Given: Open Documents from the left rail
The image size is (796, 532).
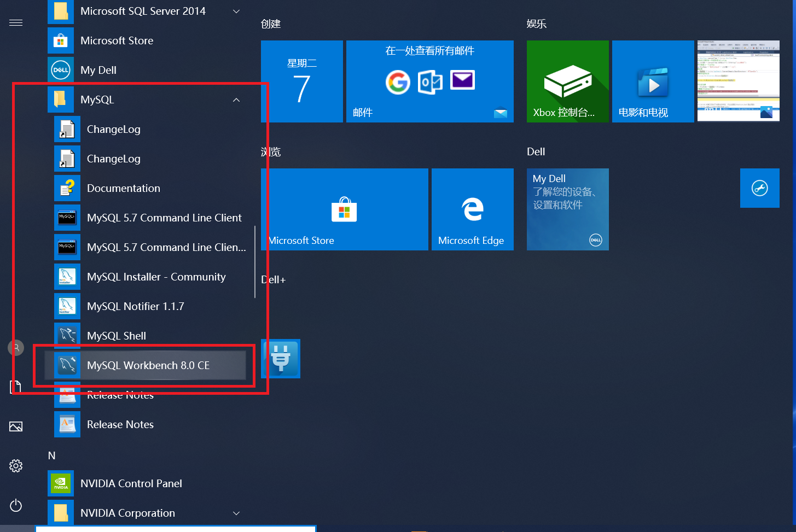Looking at the screenshot, I should click(16, 387).
